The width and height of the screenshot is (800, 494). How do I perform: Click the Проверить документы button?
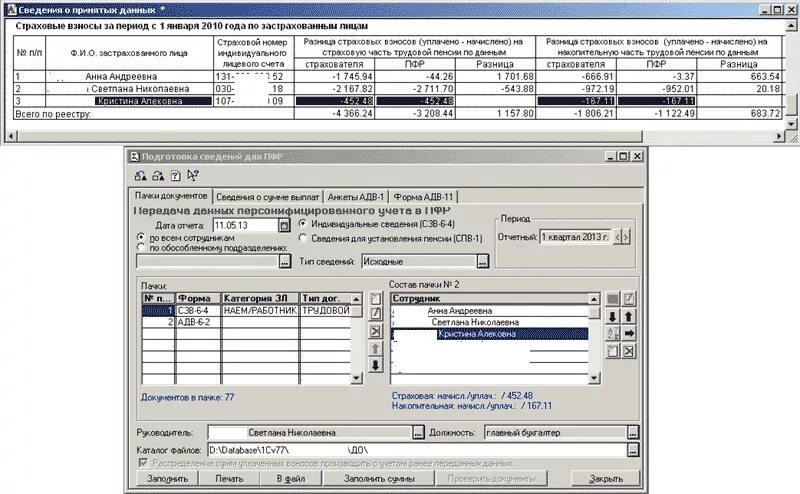(x=491, y=479)
